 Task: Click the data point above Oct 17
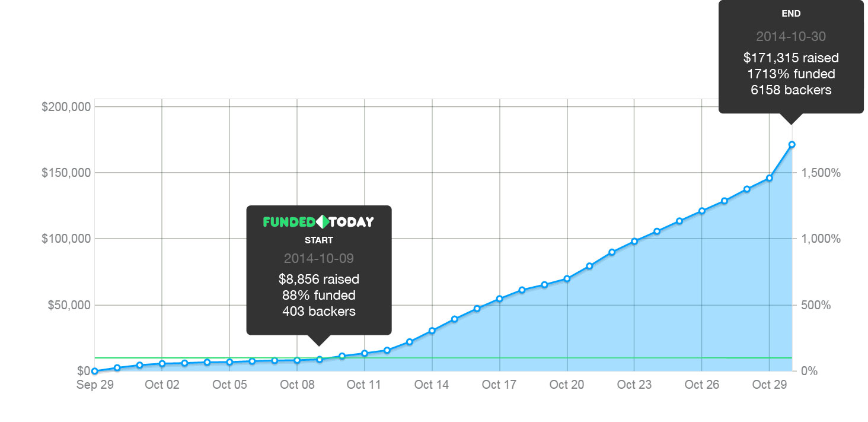[500, 299]
